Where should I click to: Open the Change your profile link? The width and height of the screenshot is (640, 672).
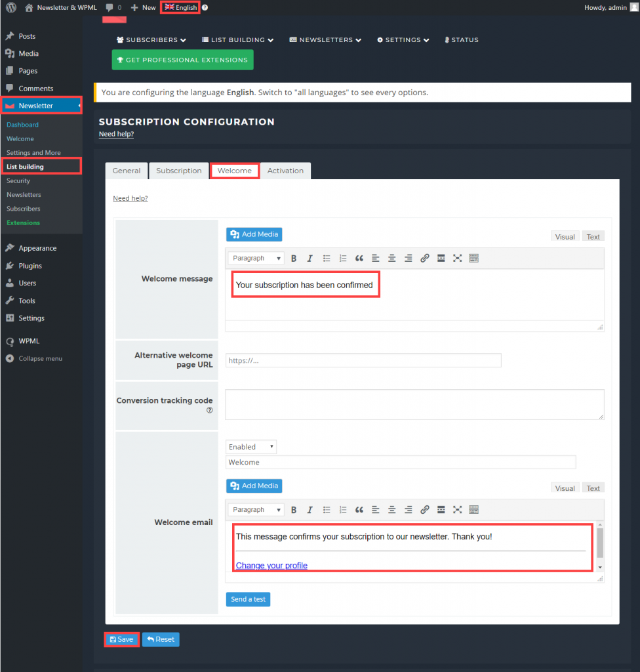click(x=271, y=565)
